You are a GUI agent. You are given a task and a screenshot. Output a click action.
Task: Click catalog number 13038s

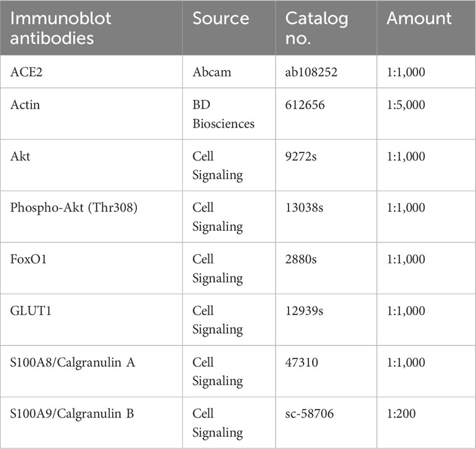pyautogui.click(x=304, y=208)
